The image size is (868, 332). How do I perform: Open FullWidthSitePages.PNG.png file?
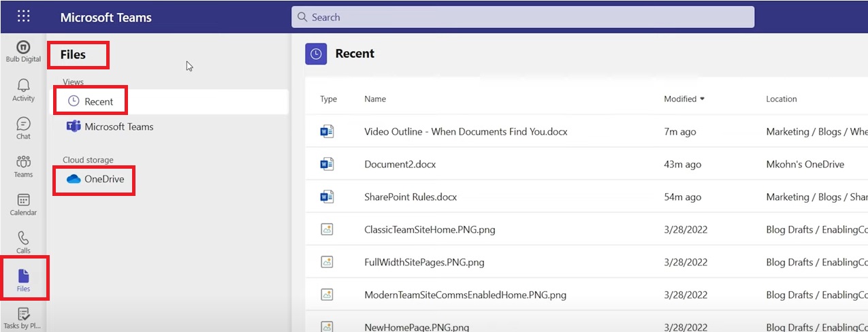tap(424, 262)
